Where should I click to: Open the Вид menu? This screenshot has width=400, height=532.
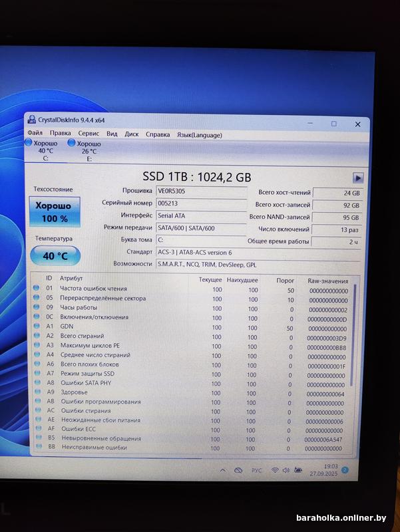point(112,134)
